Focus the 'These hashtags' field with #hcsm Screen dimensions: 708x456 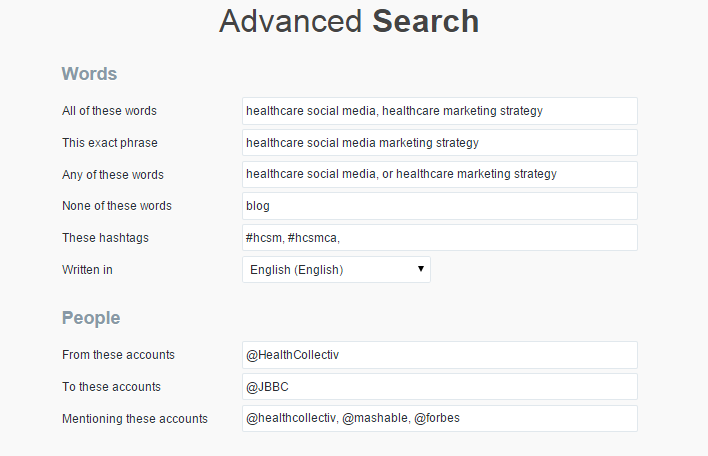439,238
